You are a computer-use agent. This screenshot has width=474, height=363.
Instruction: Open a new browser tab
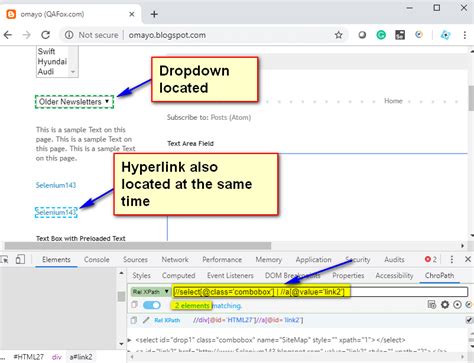tap(154, 14)
